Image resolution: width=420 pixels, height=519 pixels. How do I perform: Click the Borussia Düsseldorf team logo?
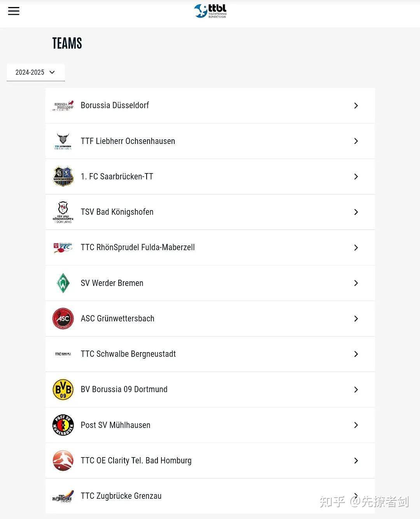tap(63, 105)
